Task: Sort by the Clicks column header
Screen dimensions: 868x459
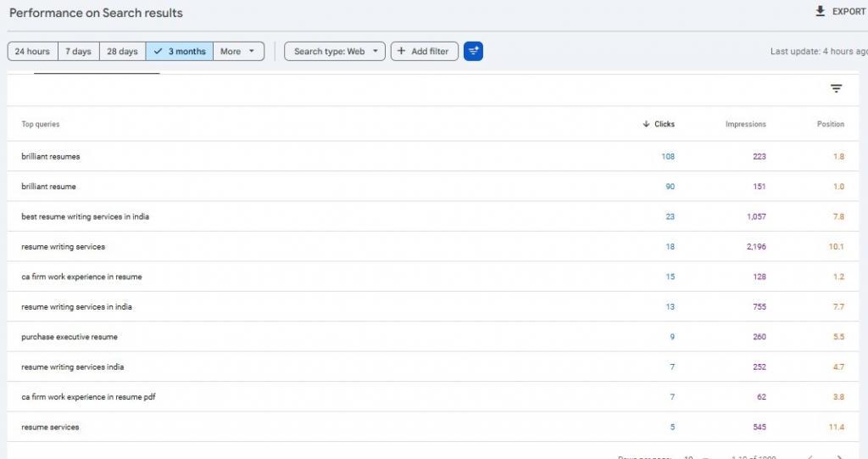Action: tap(665, 124)
